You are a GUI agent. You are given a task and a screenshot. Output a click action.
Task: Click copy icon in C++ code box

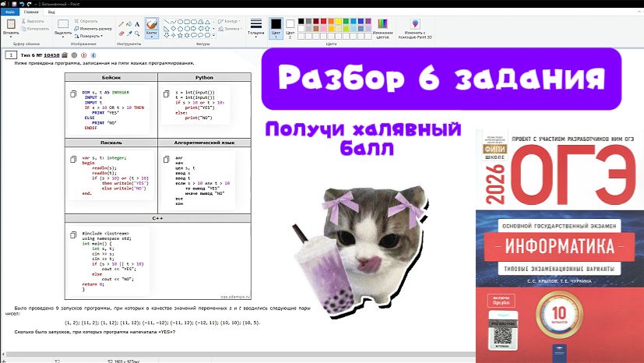click(x=73, y=235)
